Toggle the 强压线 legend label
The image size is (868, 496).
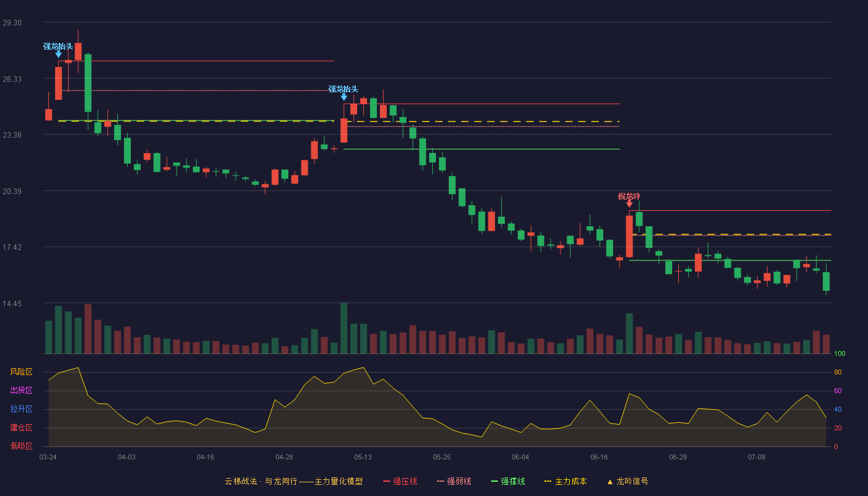point(405,482)
